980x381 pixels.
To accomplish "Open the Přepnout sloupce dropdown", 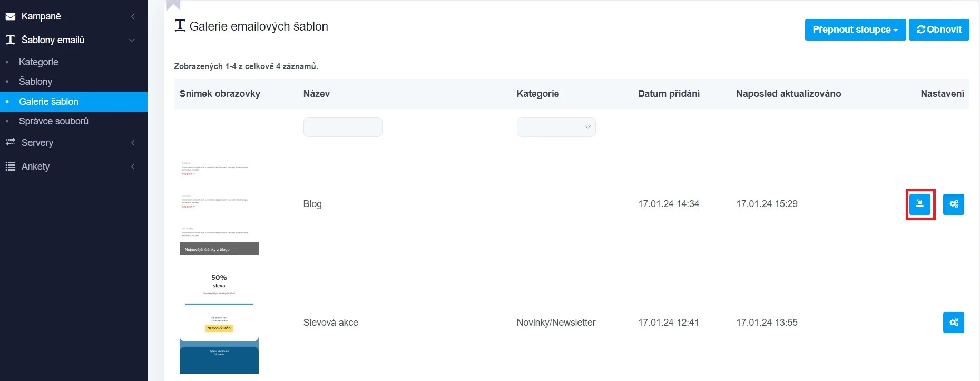I will point(855,30).
